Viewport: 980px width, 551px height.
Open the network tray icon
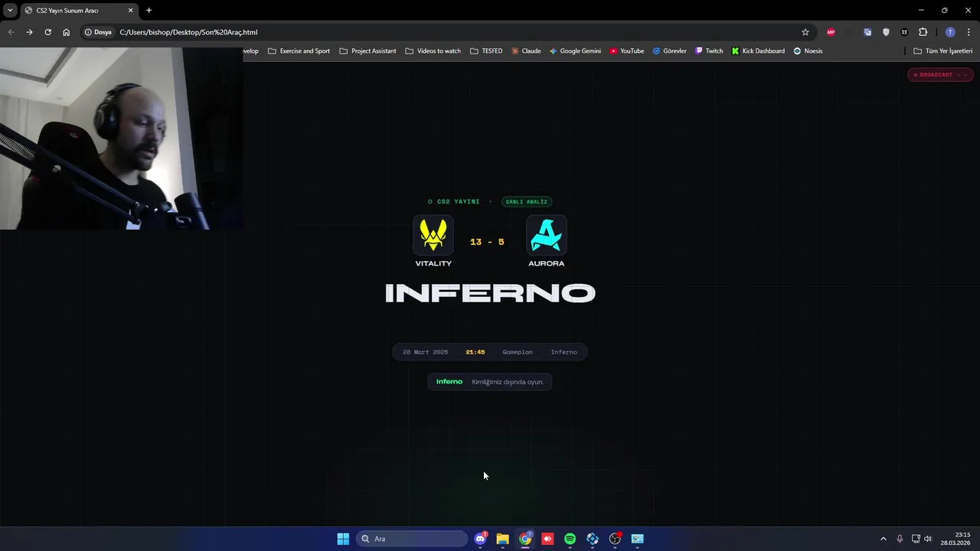pos(916,539)
